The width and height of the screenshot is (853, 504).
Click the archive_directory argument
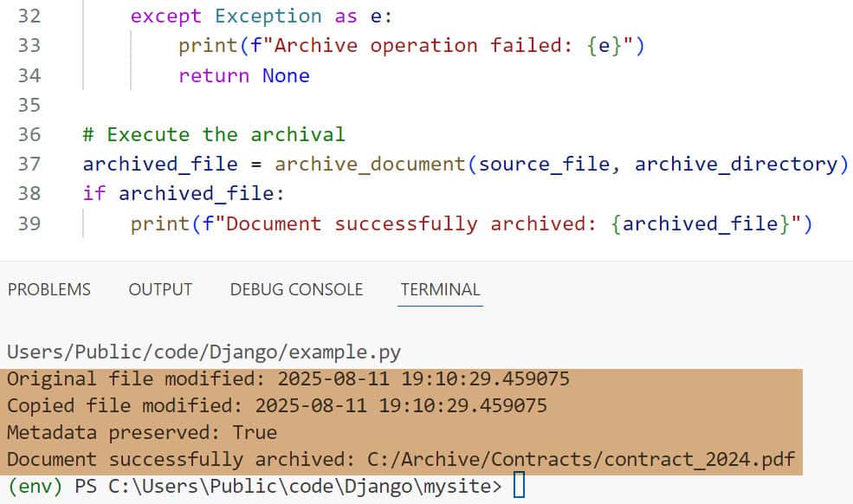(x=736, y=164)
